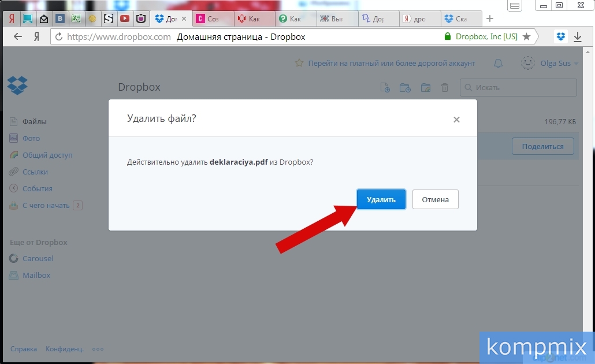Click the deleted files trash icon
This screenshot has height=364, width=595.
pyautogui.click(x=445, y=88)
